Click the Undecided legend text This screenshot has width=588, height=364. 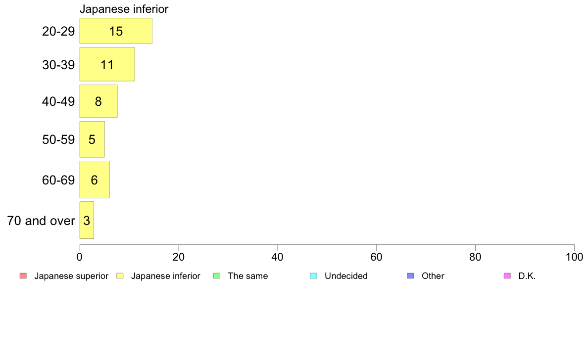click(346, 276)
